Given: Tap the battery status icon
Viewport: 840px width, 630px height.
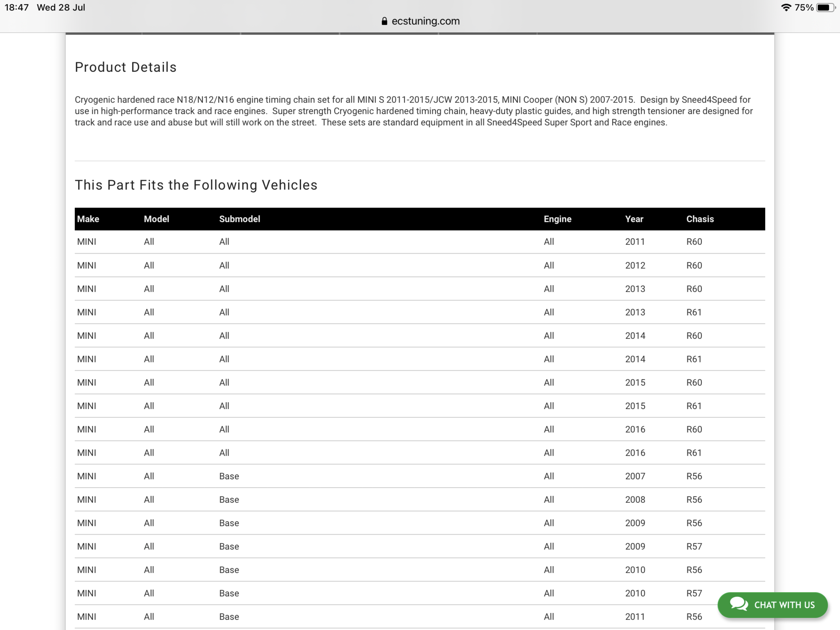Looking at the screenshot, I should (x=825, y=8).
